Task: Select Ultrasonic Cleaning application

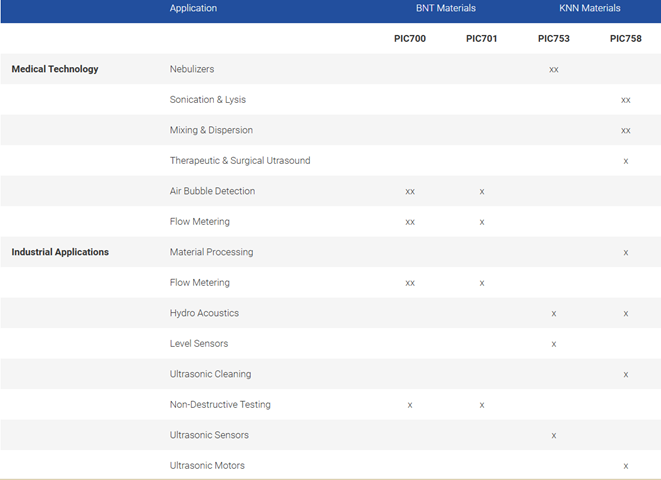Action: (210, 374)
